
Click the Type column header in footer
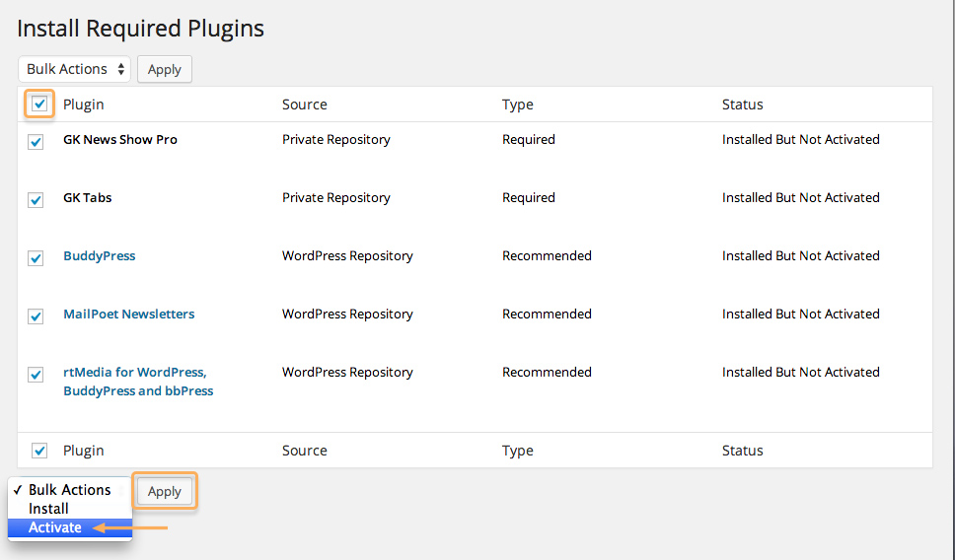518,451
